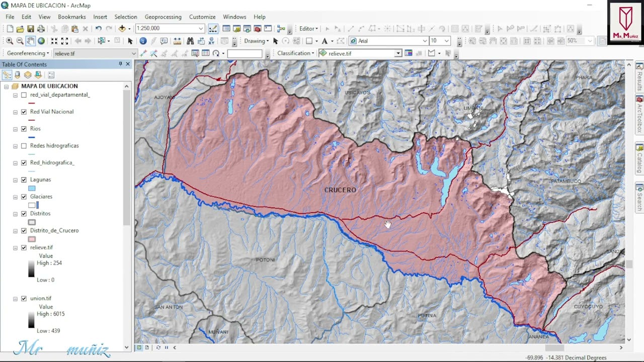Activate the Identify tool
Image resolution: width=644 pixels, height=362 pixels.
(143, 41)
